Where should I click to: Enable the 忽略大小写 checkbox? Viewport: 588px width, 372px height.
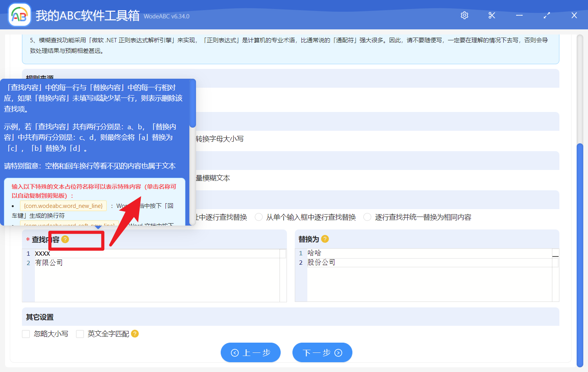tap(26, 334)
